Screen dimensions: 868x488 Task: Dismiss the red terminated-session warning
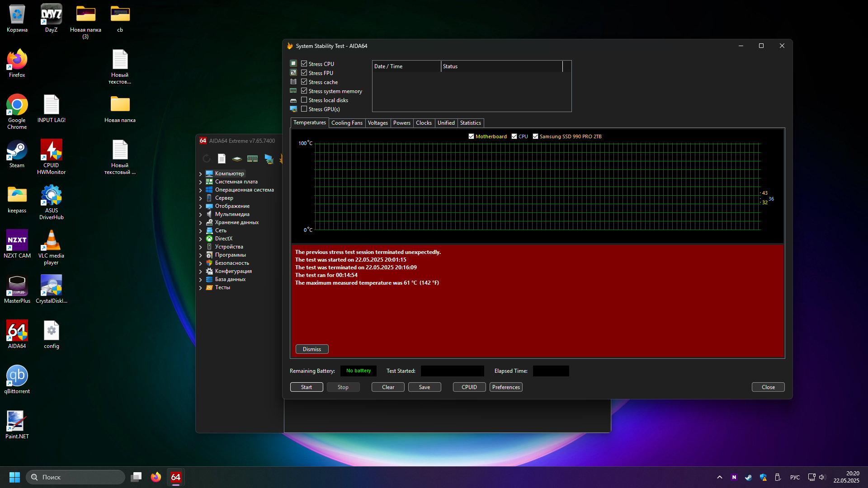pos(312,349)
